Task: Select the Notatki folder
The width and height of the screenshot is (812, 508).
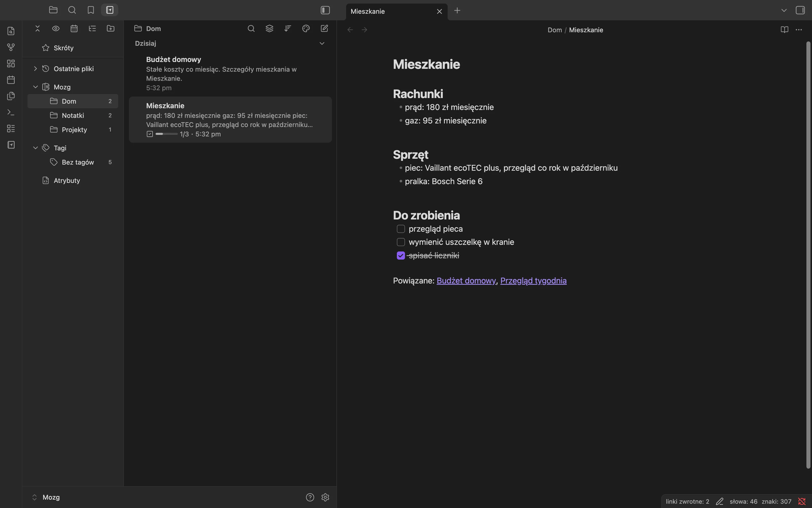Action: coord(73,115)
